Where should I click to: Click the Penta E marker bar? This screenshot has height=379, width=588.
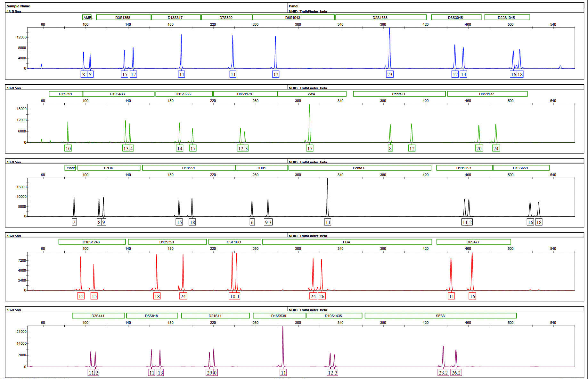pos(359,168)
